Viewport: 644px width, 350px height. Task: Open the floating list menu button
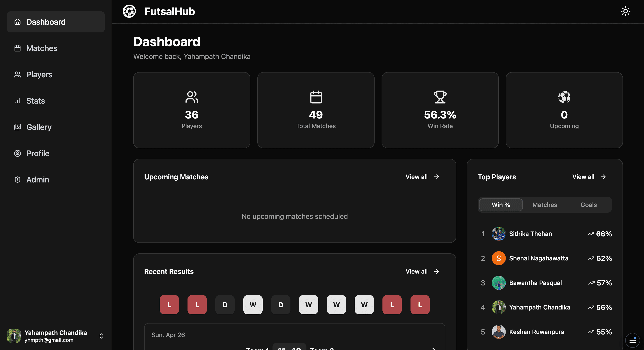tap(632, 340)
